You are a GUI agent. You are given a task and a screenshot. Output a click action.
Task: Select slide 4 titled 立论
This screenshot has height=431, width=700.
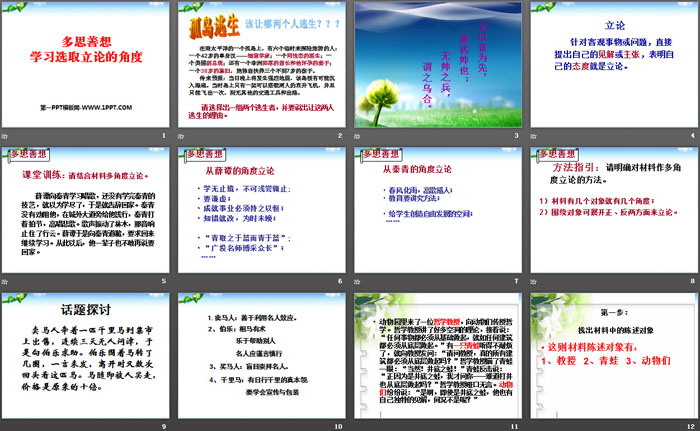click(614, 64)
